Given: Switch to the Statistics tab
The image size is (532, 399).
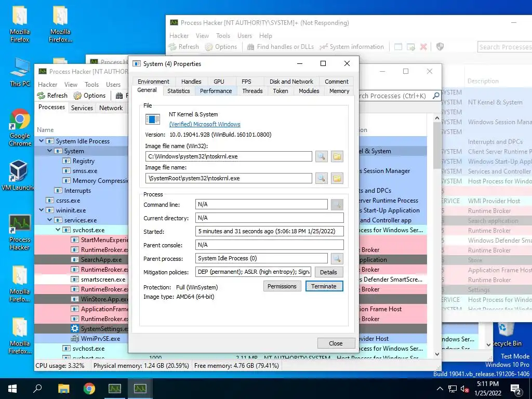Looking at the screenshot, I should [x=179, y=91].
